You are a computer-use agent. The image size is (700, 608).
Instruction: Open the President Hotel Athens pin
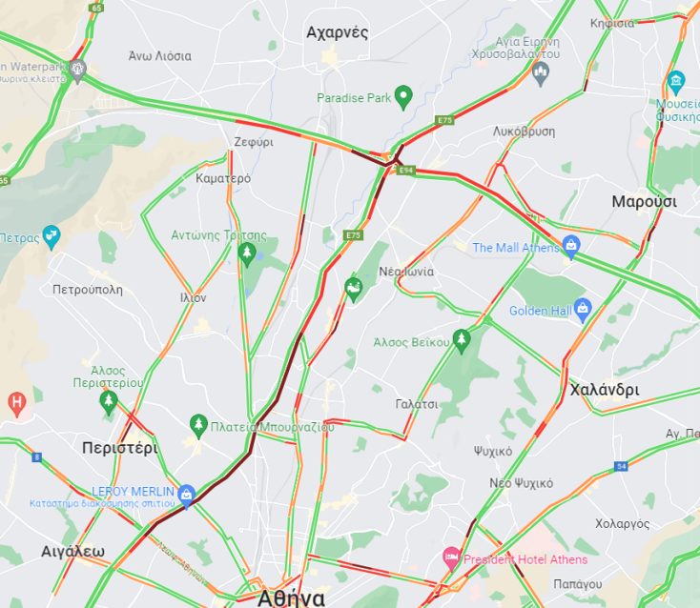[451, 558]
